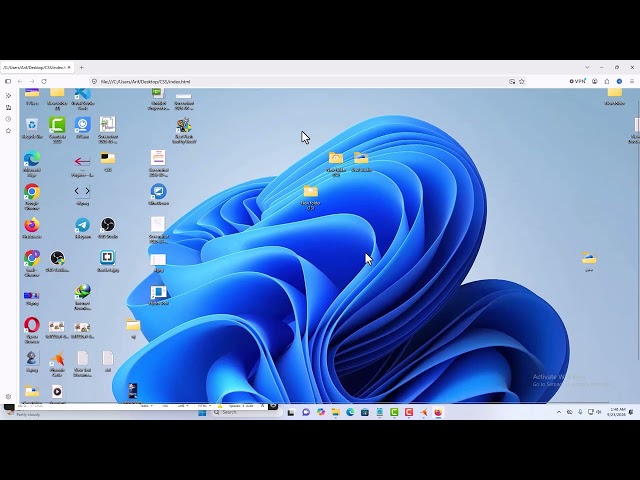Bookmark the page with the star icon
The height and width of the screenshot is (480, 640).
click(x=522, y=82)
